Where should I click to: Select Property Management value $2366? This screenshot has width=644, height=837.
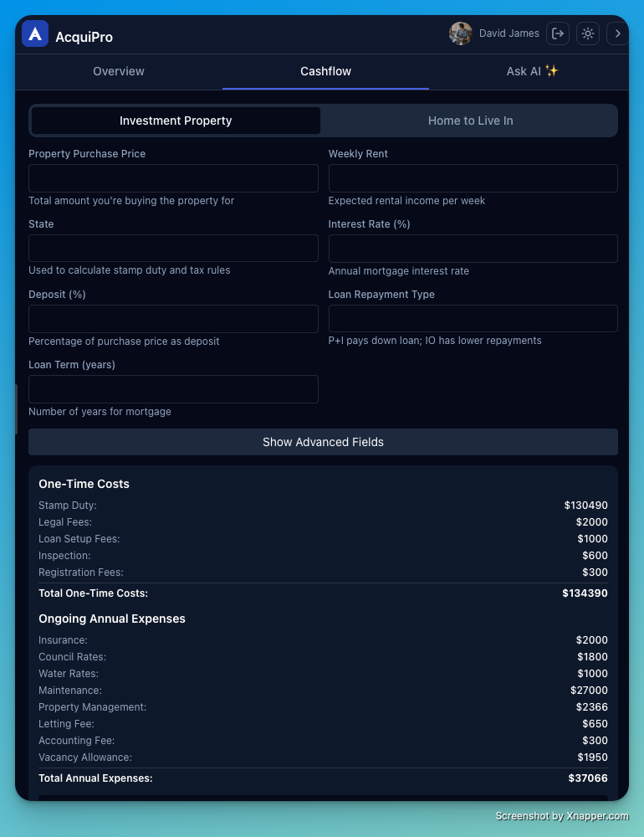591,707
